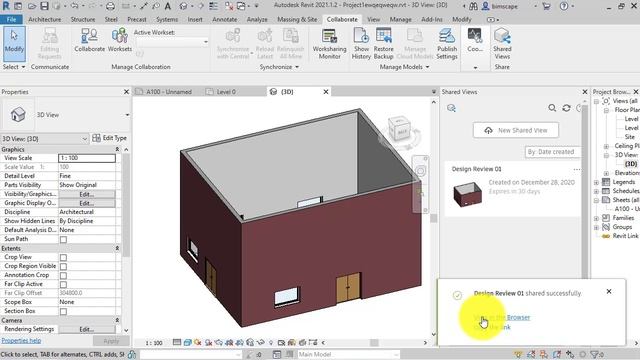Click the Text tool in quick access
Viewport: 640px width, 360px height.
pos(168,6)
